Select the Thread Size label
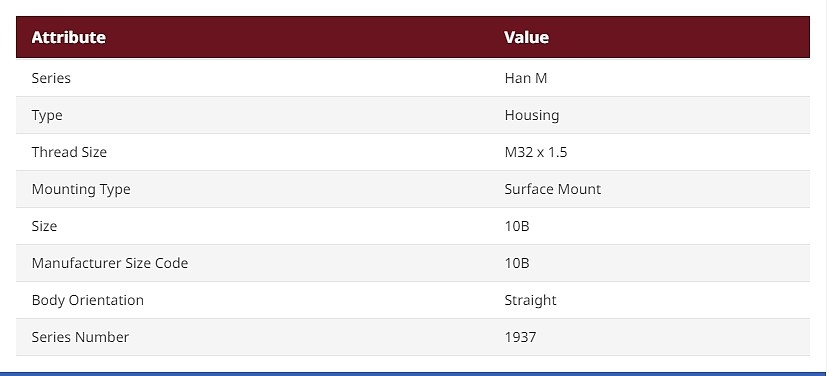Image resolution: width=827 pixels, height=376 pixels. tap(69, 152)
